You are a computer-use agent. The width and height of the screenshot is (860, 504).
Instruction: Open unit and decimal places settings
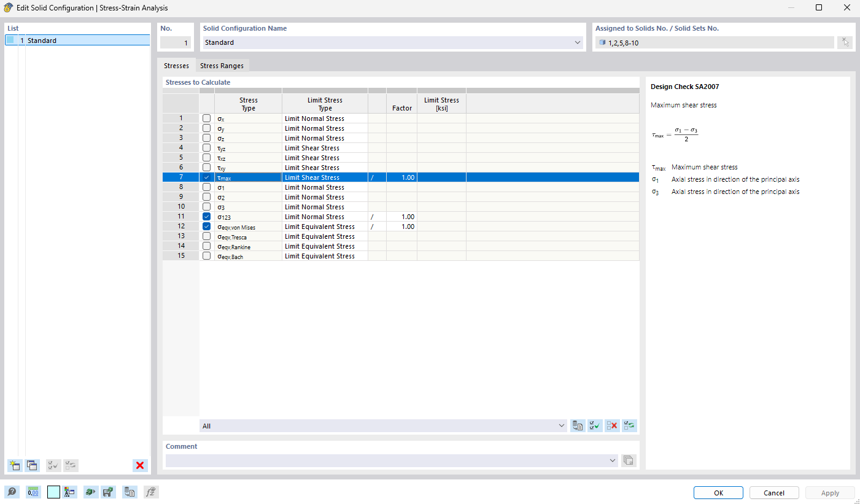[x=33, y=492]
